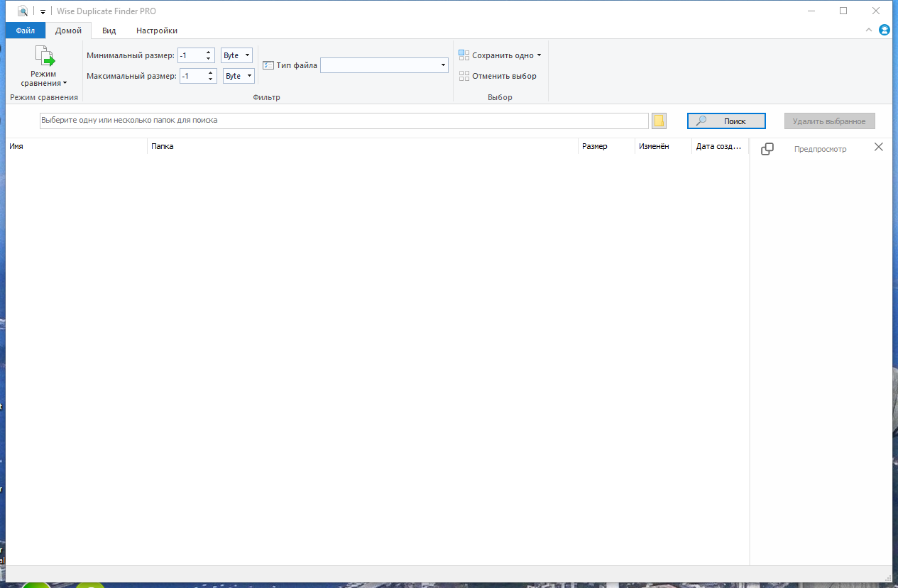Switch to the Домой ribbon tab
Screen dimensions: 898x588
pyautogui.click(x=69, y=30)
